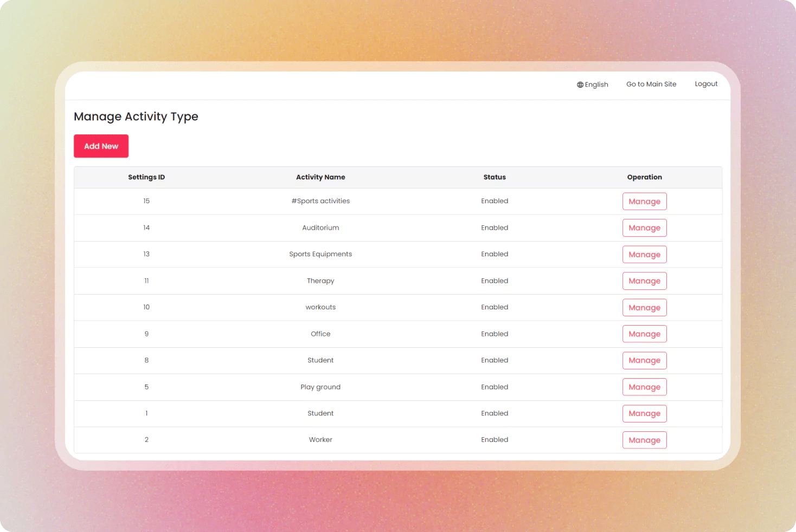Manage the Sports Equipments activity
Screen dimensions: 796x532
(x=645, y=255)
